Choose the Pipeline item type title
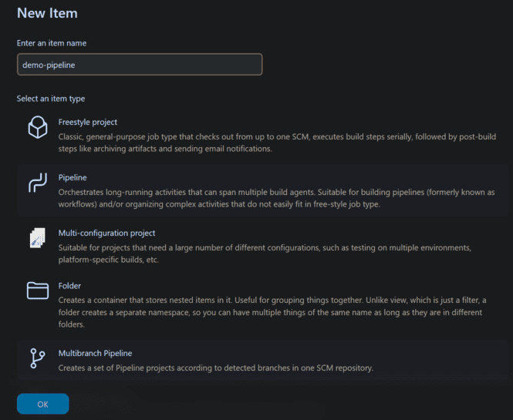Viewport: 513px width, 420px height. coord(73,177)
